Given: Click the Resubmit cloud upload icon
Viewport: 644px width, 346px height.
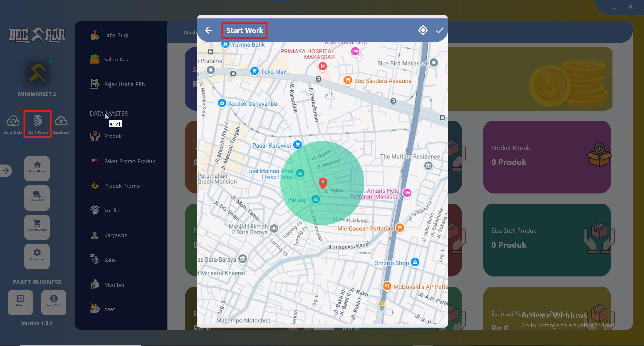Looking at the screenshot, I should click(61, 121).
